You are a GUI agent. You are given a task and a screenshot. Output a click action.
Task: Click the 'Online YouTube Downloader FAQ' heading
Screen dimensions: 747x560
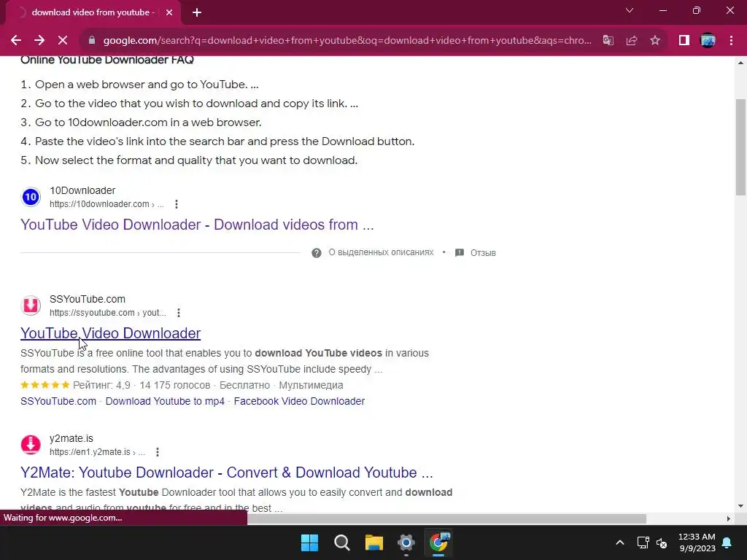(x=107, y=60)
